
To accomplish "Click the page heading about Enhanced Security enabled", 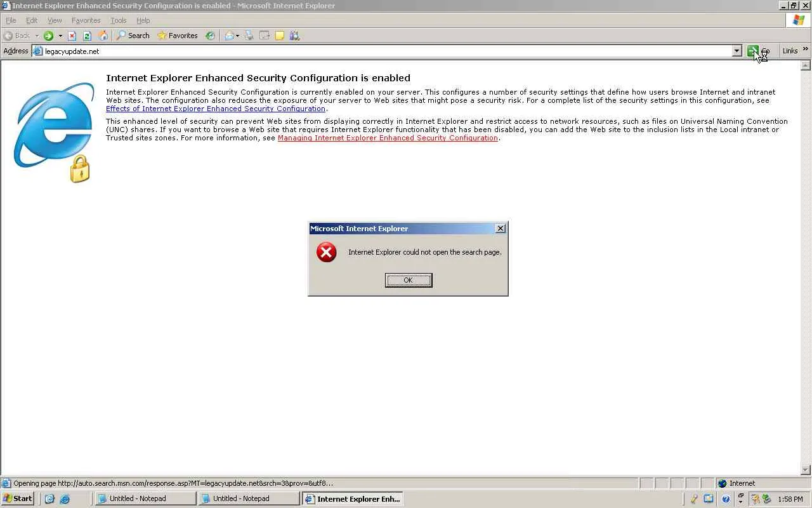I will click(x=258, y=78).
